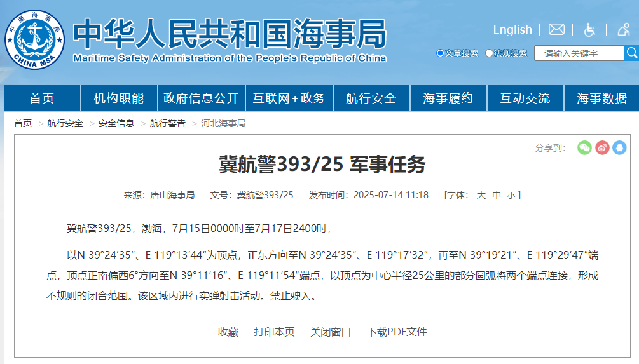Click 打印本页 to print
The width and height of the screenshot is (639, 364).
click(x=274, y=332)
